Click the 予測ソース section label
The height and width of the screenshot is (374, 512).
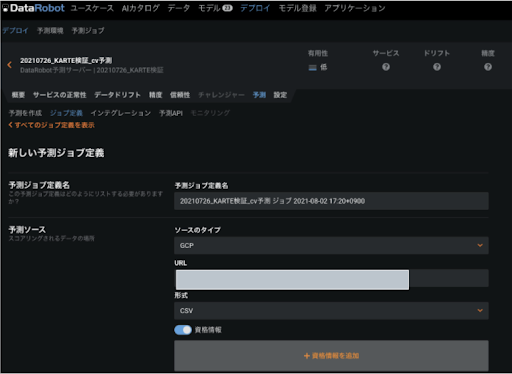click(27, 229)
